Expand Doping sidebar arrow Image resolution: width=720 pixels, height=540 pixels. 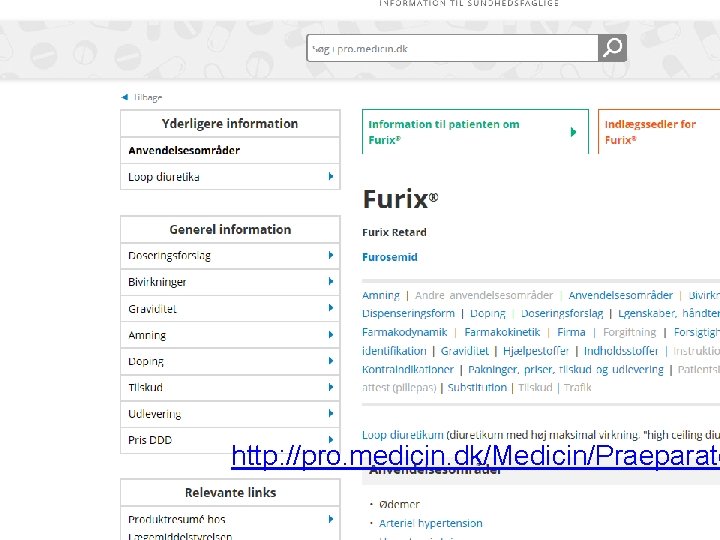coord(331,361)
